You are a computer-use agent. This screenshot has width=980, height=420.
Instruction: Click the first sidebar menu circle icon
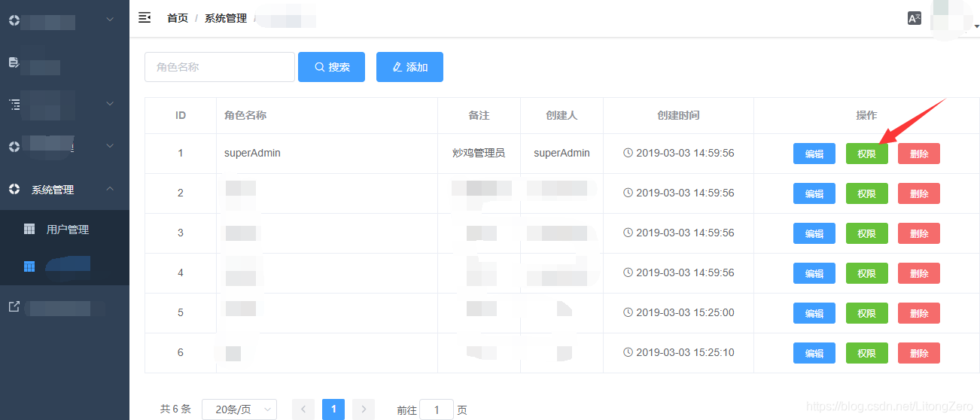(14, 20)
